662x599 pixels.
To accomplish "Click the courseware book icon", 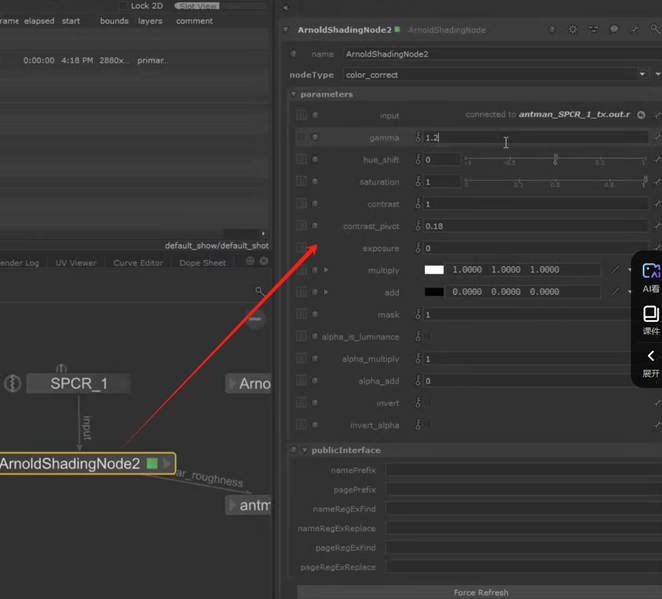I will 651,314.
